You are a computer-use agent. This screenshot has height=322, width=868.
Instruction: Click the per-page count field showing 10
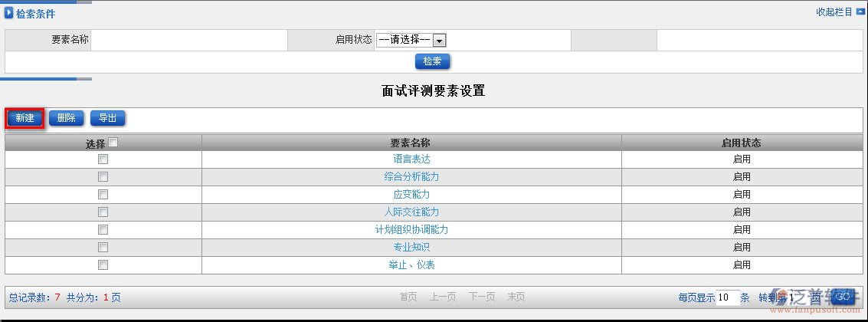coord(727,297)
